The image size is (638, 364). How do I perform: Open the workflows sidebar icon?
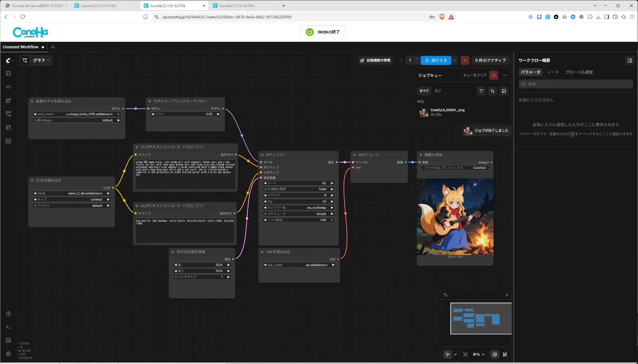point(8,114)
